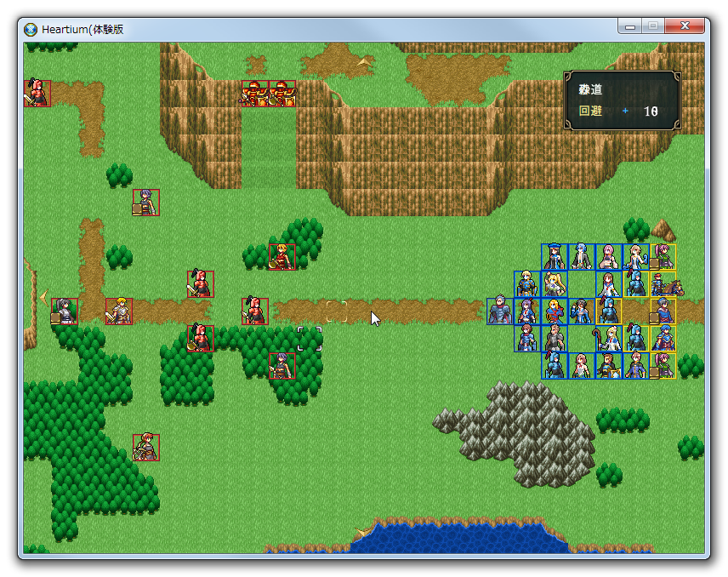This screenshot has height=577, width=728.
Task: Click the yellow bracket marker on the road
Action: tap(337, 311)
